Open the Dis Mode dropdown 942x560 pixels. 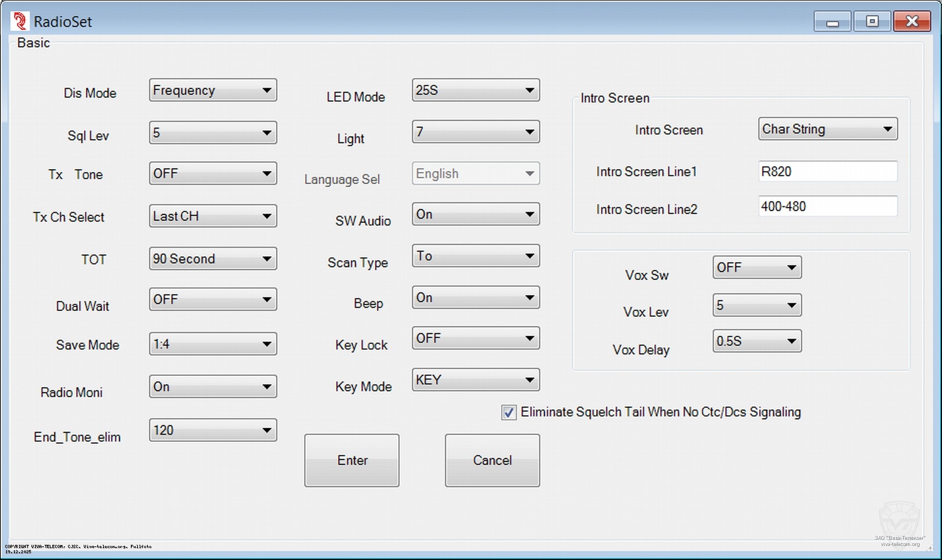[213, 90]
